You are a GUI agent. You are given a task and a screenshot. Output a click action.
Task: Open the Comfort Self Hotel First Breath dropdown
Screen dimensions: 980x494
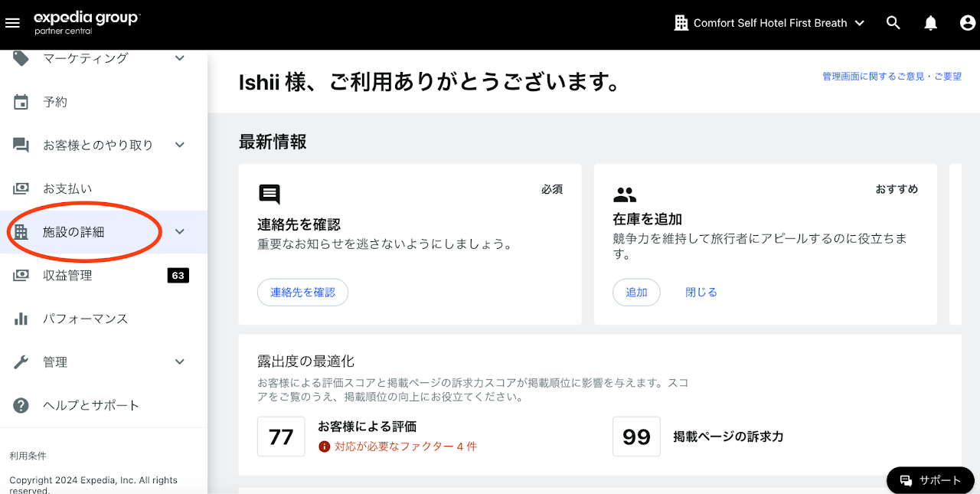pos(769,23)
